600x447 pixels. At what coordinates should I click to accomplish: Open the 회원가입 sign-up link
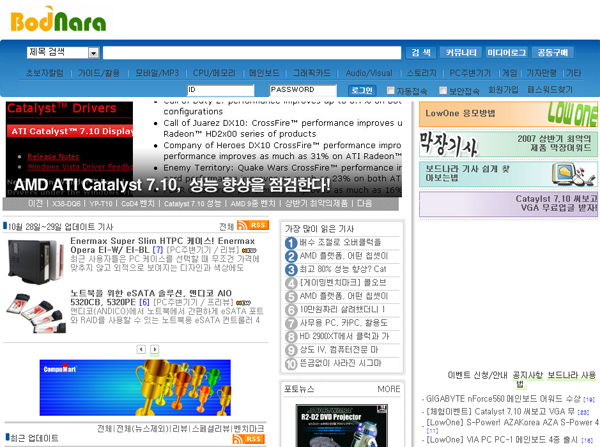click(x=503, y=90)
